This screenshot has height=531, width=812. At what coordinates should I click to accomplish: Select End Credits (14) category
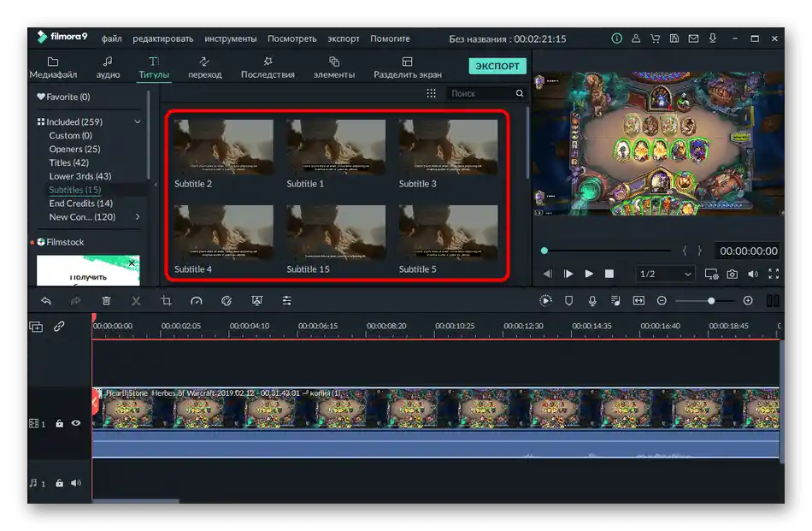coord(80,204)
